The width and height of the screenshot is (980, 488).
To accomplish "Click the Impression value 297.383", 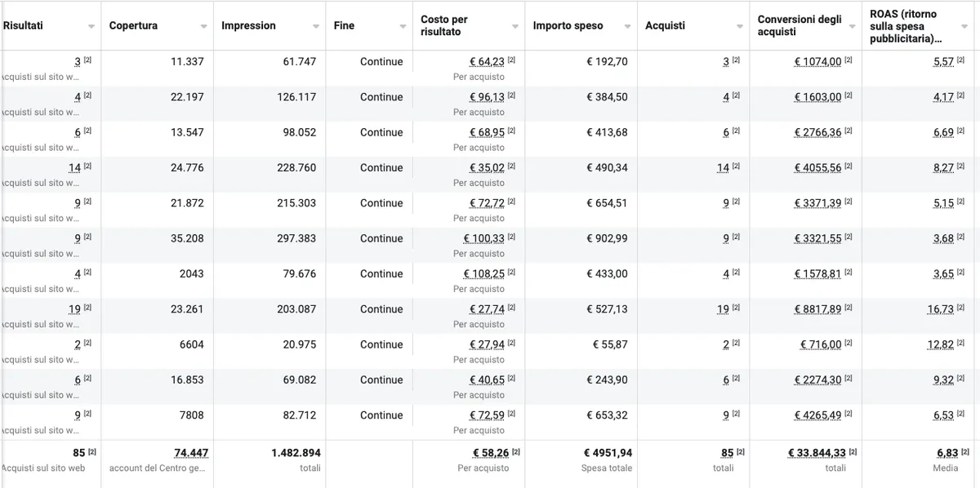I will point(296,238).
